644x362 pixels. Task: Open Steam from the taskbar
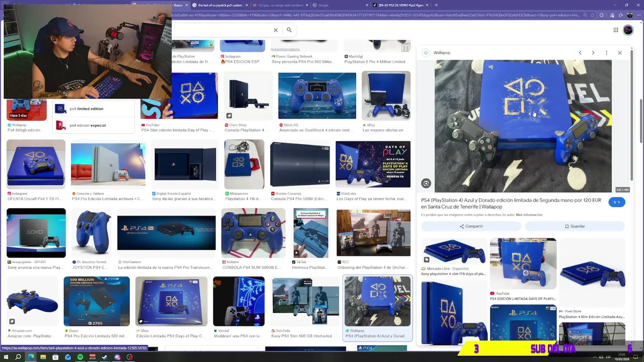(x=105, y=357)
